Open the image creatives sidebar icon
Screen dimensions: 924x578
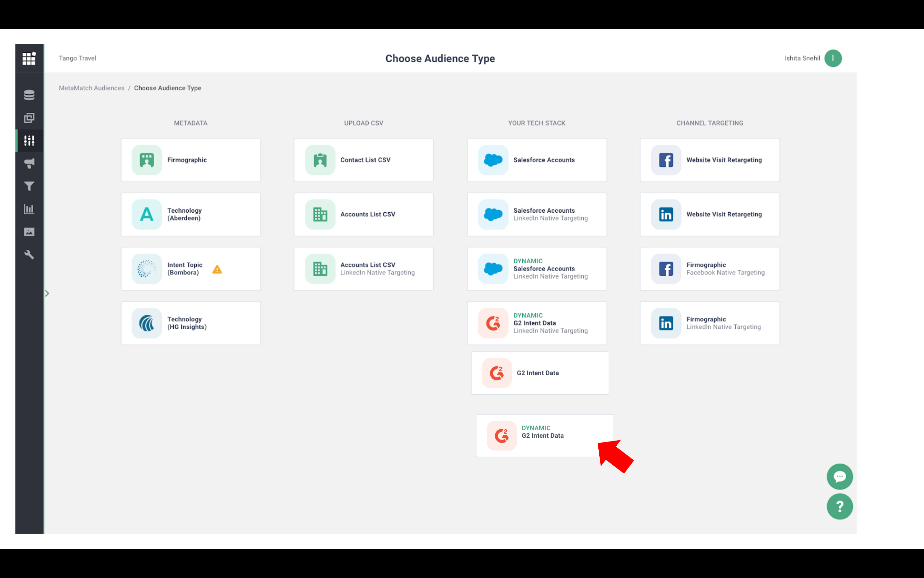pos(29,232)
